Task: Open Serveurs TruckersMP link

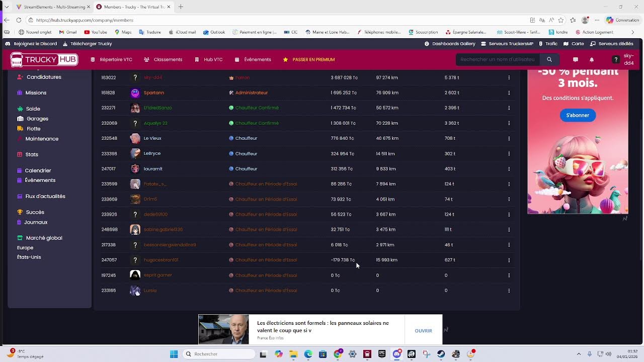Action: (x=507, y=44)
